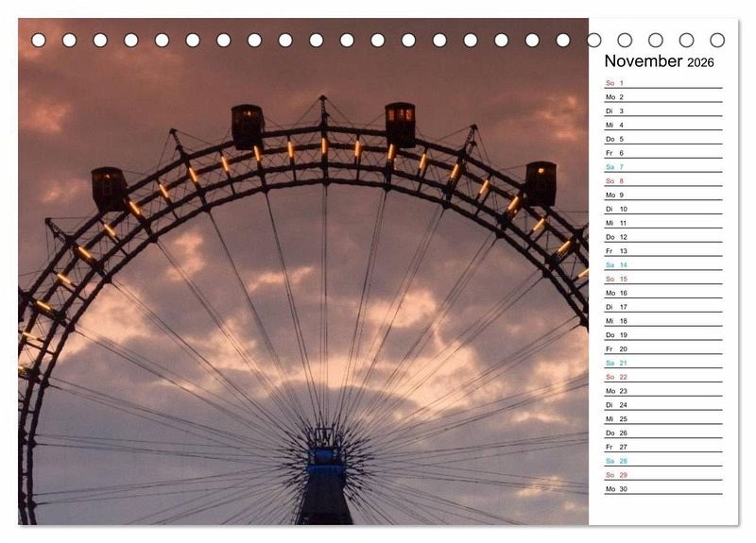Select the Friday 13 date row
Screen dimensions: 756x543
(x=662, y=251)
